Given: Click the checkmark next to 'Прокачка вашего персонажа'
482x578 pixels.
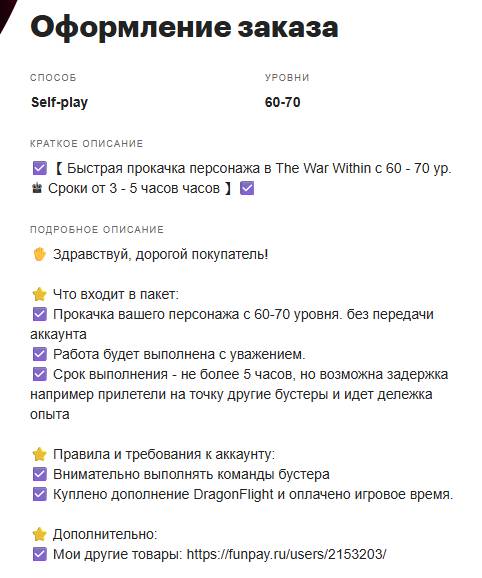Looking at the screenshot, I should click(40, 314).
